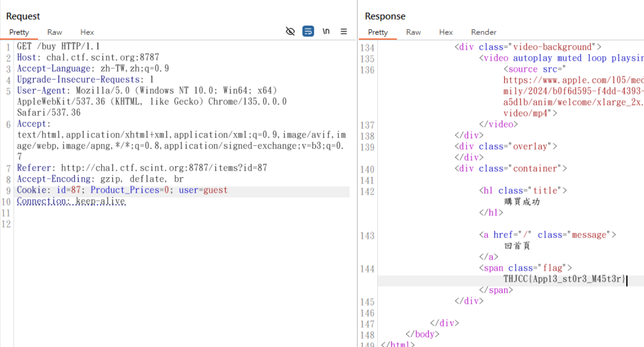
Task: Switch to the Response Hex tab
Action: 446,32
